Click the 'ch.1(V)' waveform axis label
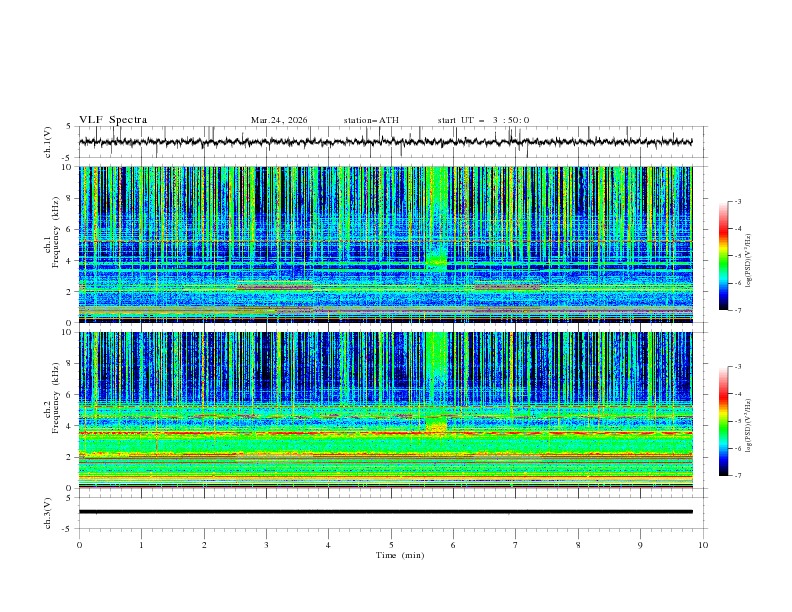792x612 pixels. 48,142
